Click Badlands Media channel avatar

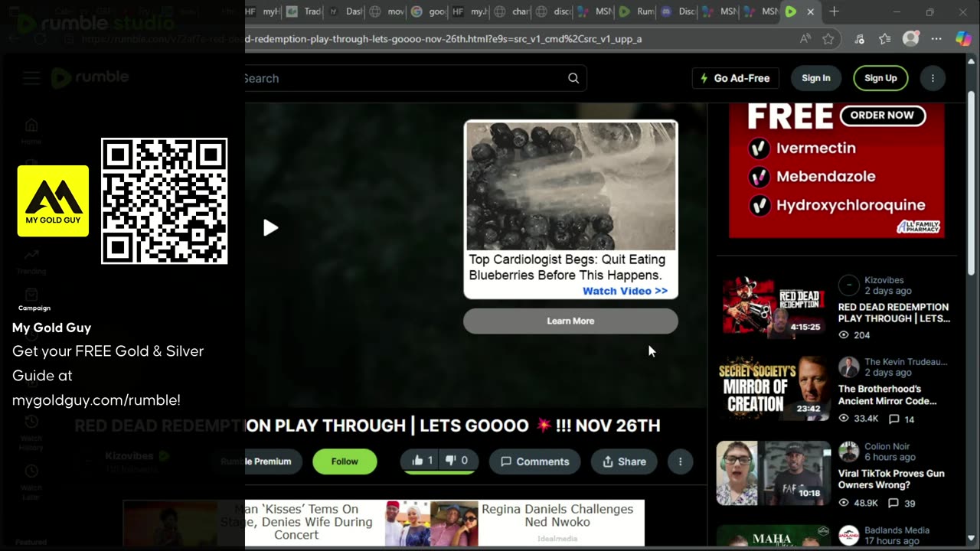pyautogui.click(x=848, y=535)
